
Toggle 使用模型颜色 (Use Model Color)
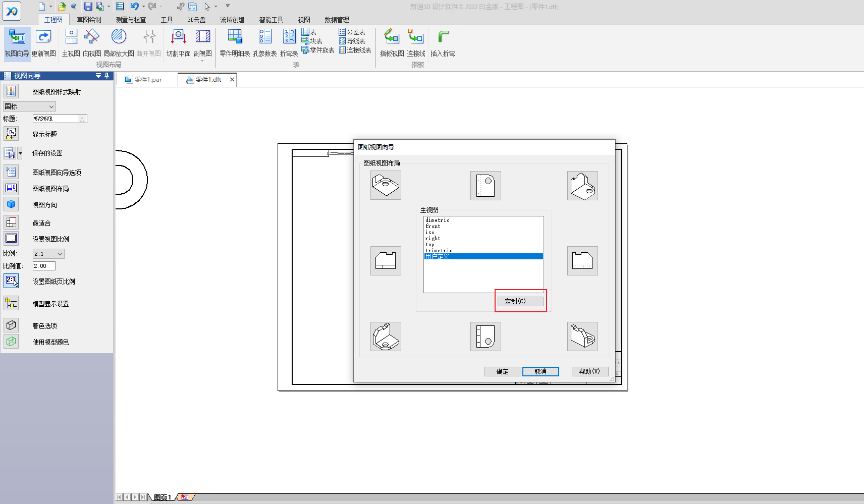click(x=11, y=342)
